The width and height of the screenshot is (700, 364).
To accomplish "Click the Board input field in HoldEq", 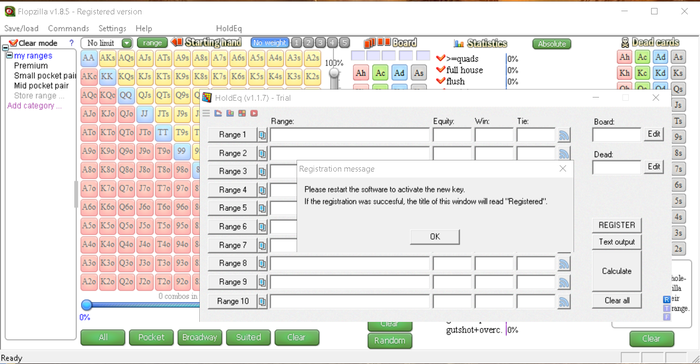I will 617,134.
